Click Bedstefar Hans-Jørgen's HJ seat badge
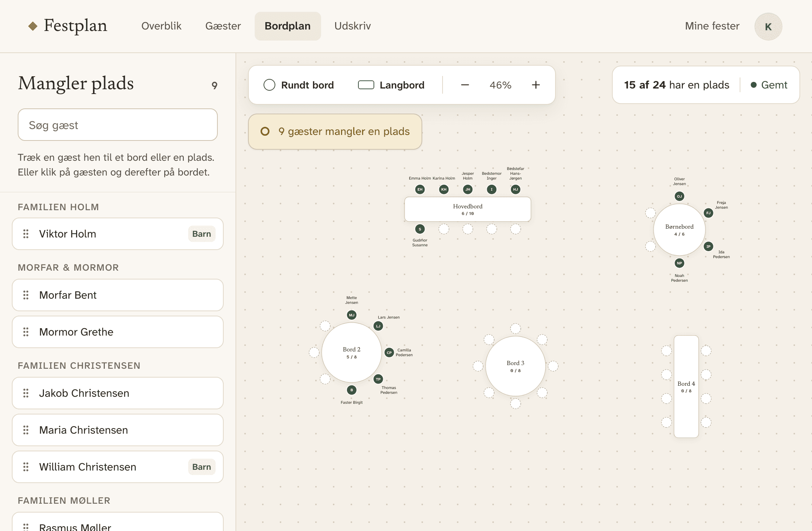Image resolution: width=812 pixels, height=531 pixels. 515,190
